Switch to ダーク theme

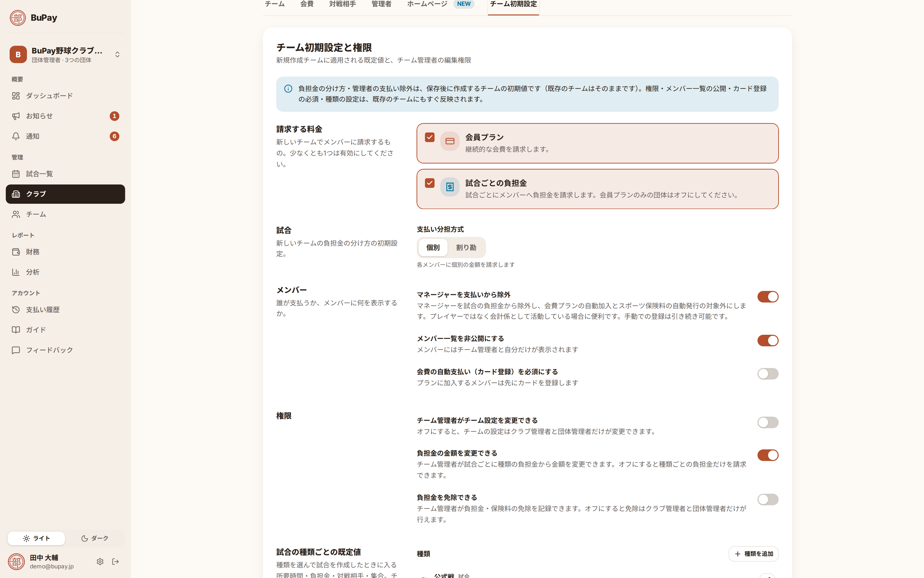[x=95, y=538]
